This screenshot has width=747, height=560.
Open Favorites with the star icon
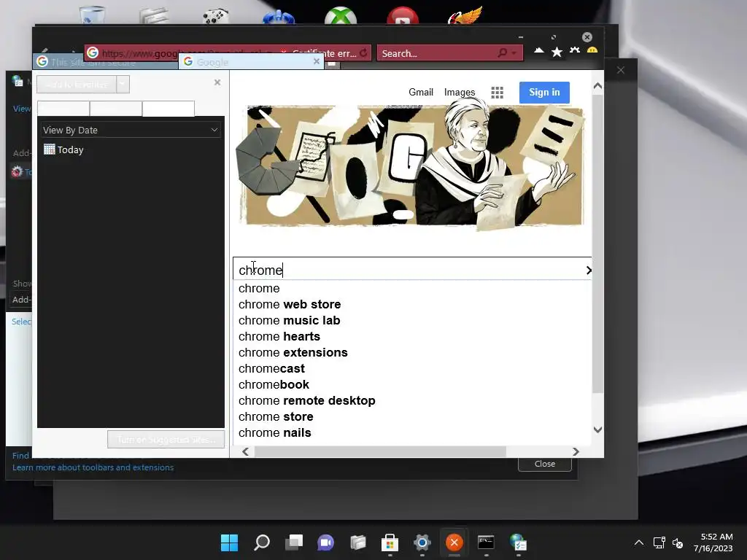(x=557, y=52)
